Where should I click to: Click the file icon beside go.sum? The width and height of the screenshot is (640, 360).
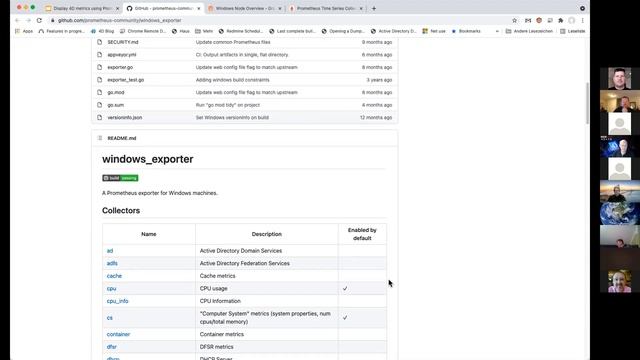100,105
